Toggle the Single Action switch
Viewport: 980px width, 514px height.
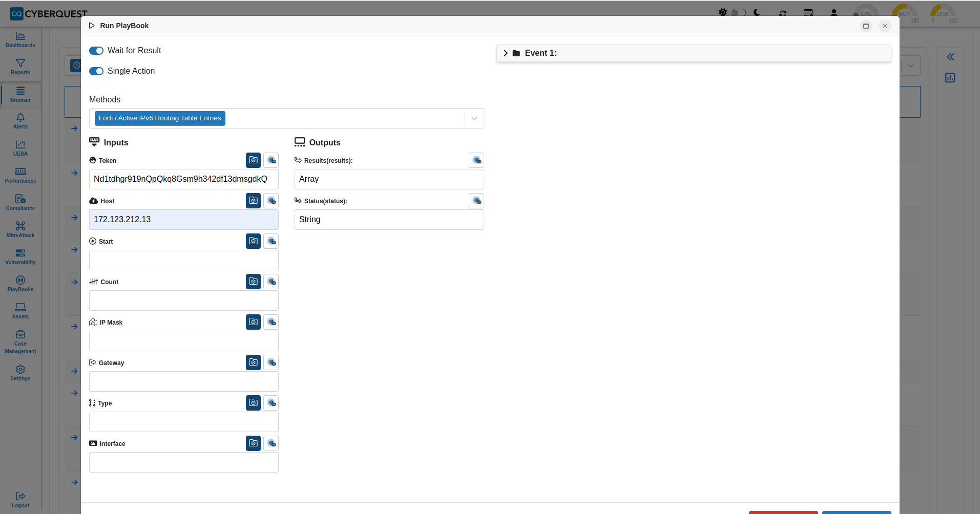(96, 71)
